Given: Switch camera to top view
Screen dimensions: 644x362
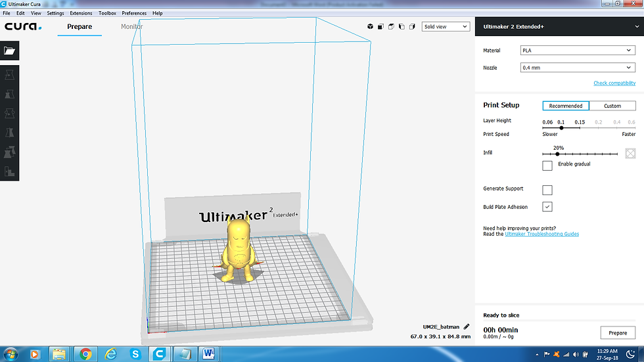Looking at the screenshot, I should 391,27.
